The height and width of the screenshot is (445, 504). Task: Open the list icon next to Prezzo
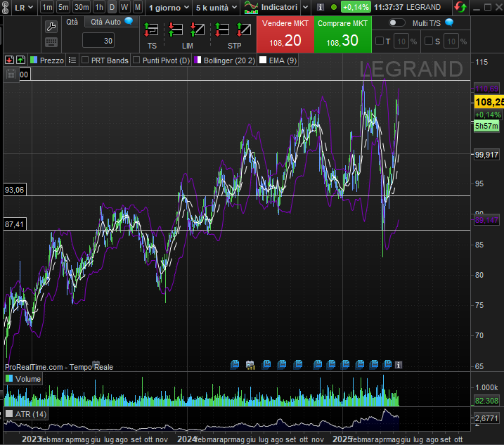point(72,60)
